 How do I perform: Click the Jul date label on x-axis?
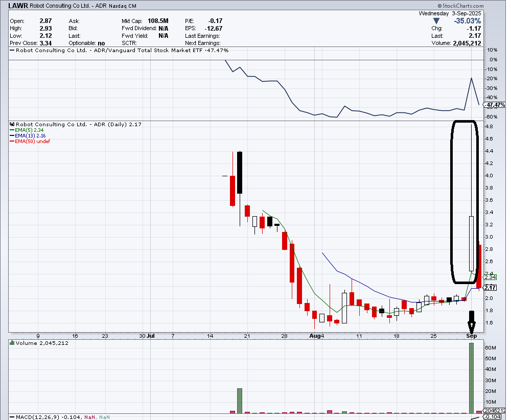[x=151, y=336]
